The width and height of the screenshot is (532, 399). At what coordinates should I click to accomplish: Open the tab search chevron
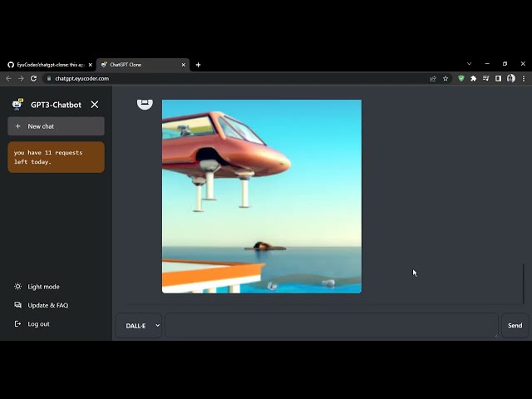point(469,63)
